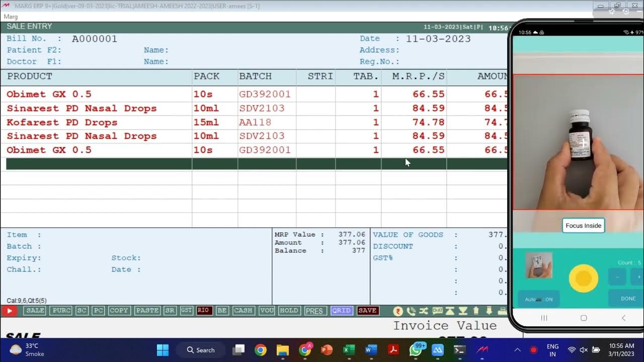Image resolution: width=644 pixels, height=362 pixels.
Task: Tap the minus count button on phone
Action: pos(617,277)
